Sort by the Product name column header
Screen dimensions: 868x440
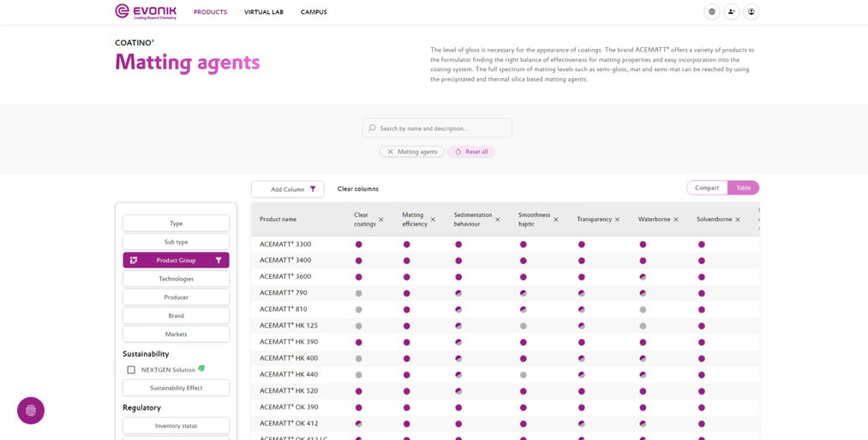[x=278, y=220]
